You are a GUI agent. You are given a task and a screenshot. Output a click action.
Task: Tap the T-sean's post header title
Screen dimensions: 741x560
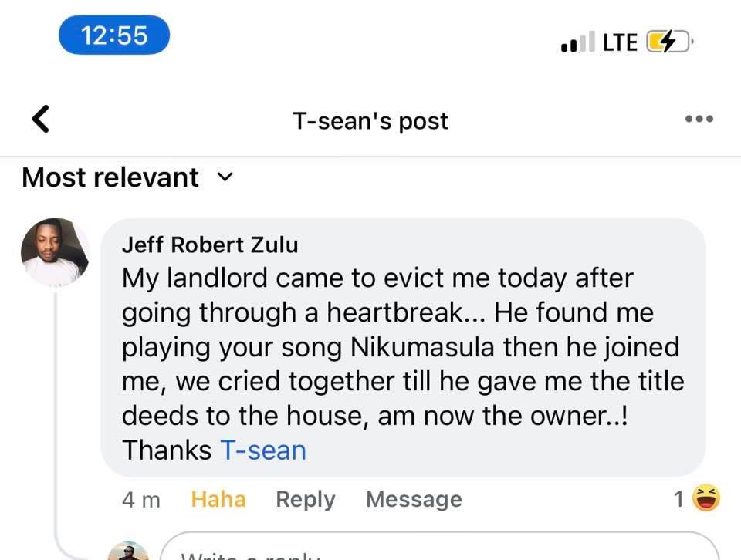point(370,121)
